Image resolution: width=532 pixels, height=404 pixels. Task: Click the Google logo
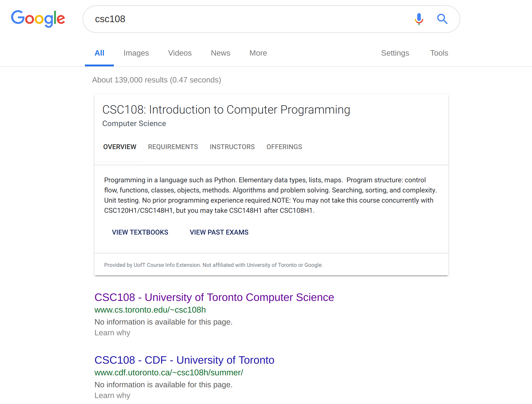38,19
